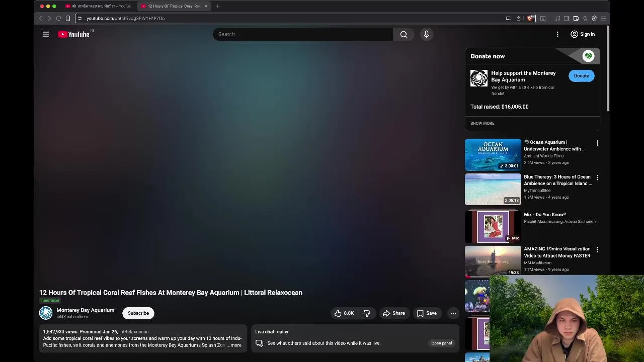644x362 pixels.
Task: Click the Fundraiser badge under the title
Action: coord(50,300)
